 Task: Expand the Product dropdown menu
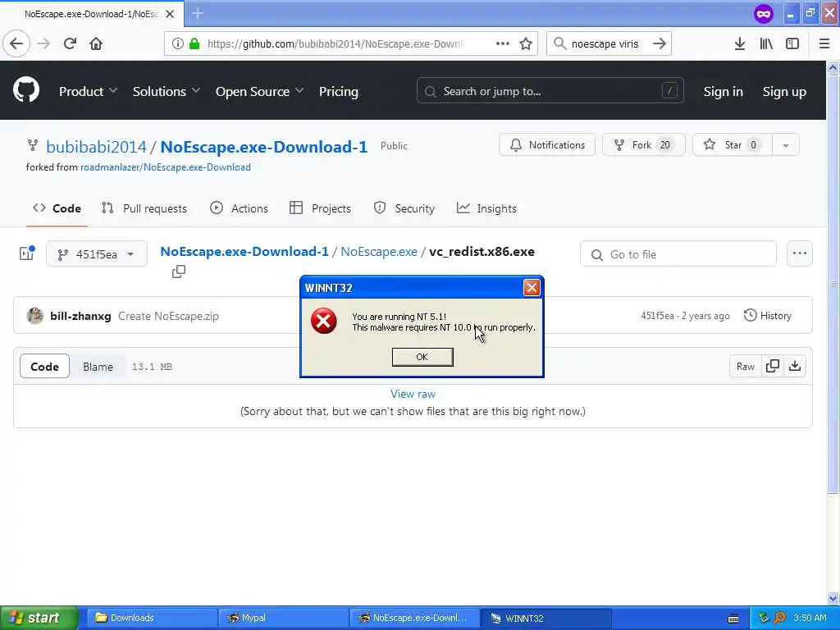(x=88, y=91)
